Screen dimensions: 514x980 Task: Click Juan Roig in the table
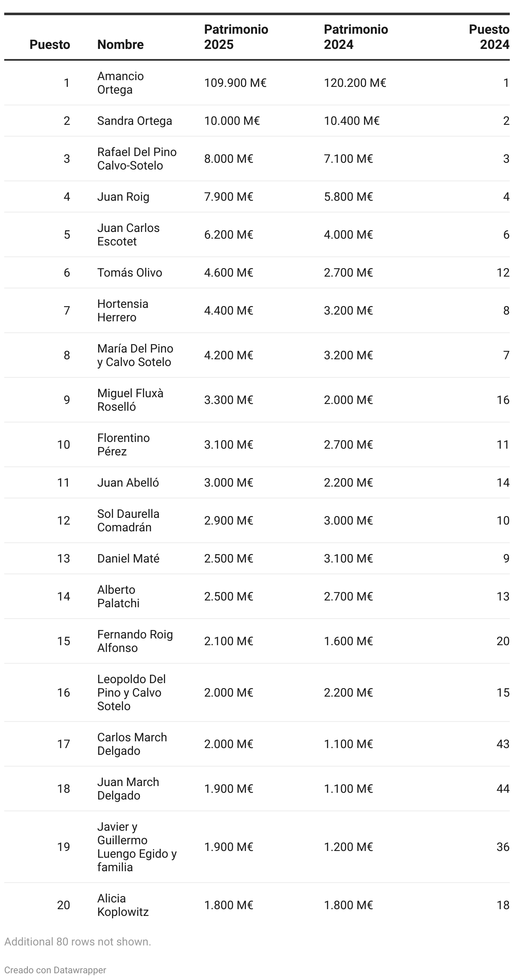pyautogui.click(x=123, y=197)
